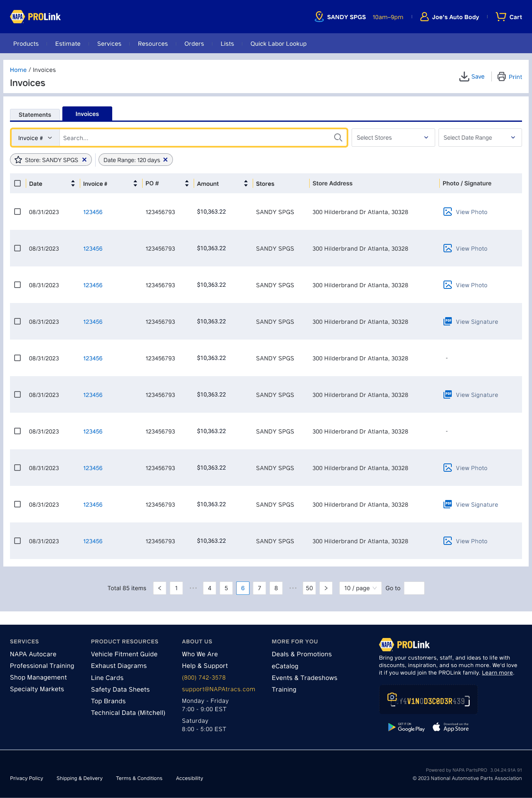Check the fifth invoice row checkbox
532x798 pixels.
point(17,358)
